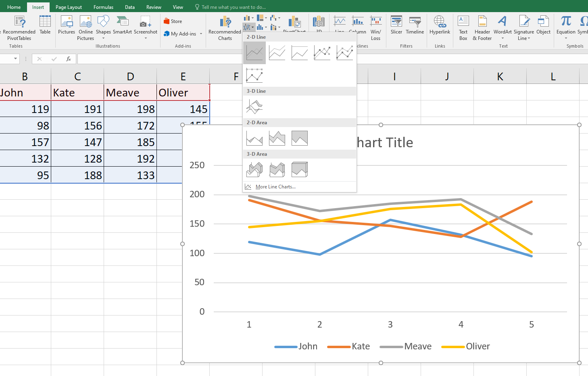Open the Formulas ribbon tab
This screenshot has width=588, height=376.
point(103,7)
